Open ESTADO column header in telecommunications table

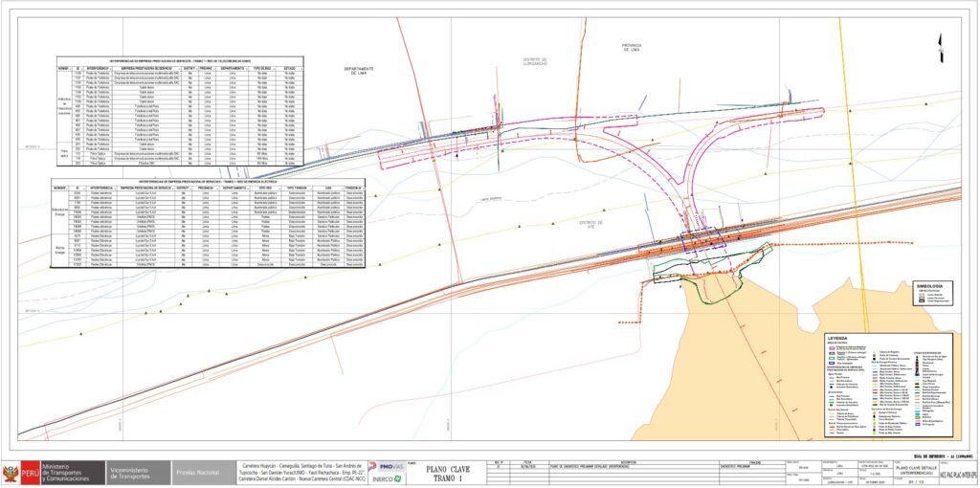pos(289,68)
